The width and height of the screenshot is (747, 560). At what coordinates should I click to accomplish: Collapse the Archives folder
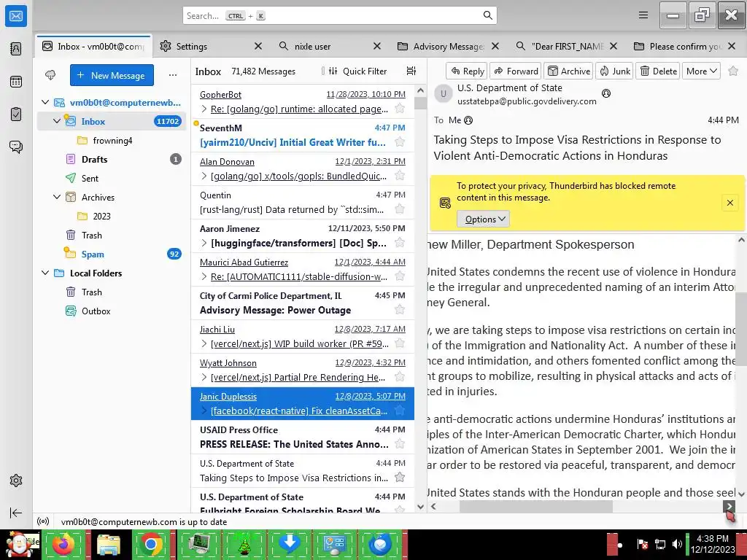click(x=57, y=197)
